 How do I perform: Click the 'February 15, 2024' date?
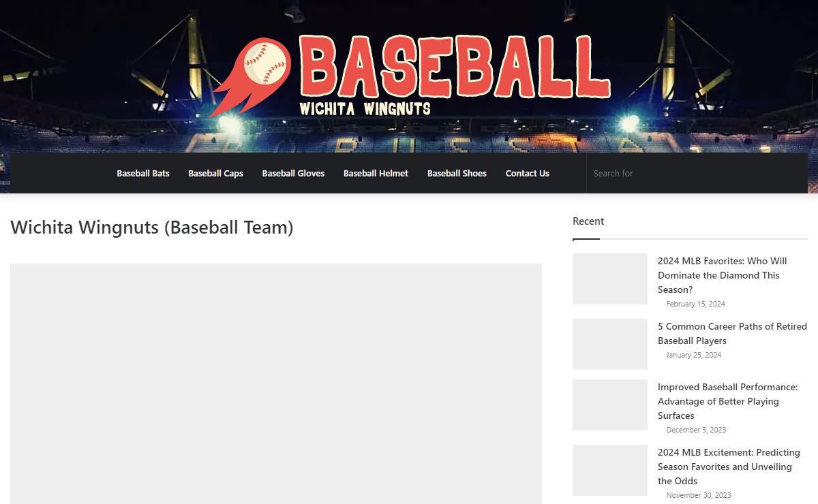[695, 304]
